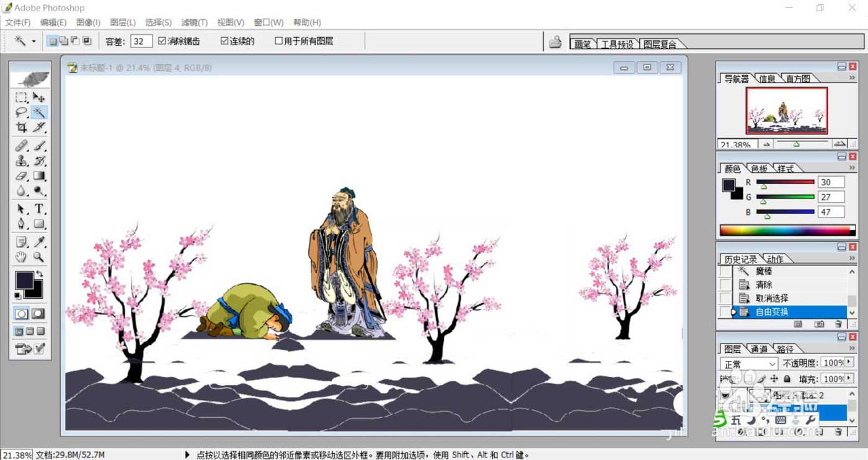Toggle the contiguous checkbox (连续的)
Screen dimensions: 868x460
click(x=224, y=41)
